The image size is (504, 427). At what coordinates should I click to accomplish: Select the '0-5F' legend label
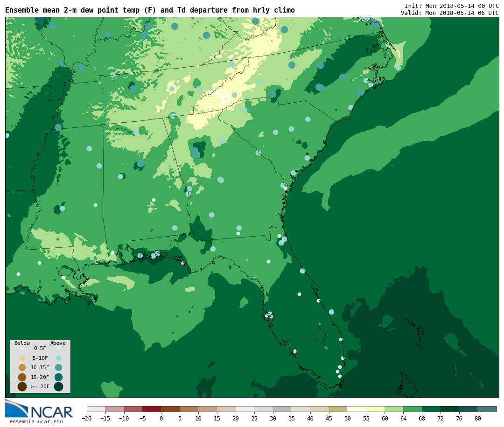[x=40, y=348]
